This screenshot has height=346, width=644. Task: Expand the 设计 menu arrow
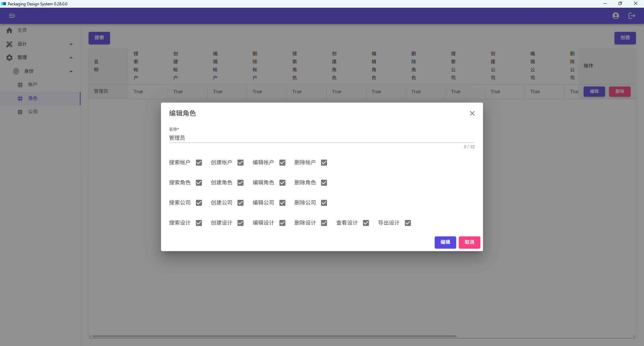tap(71, 44)
